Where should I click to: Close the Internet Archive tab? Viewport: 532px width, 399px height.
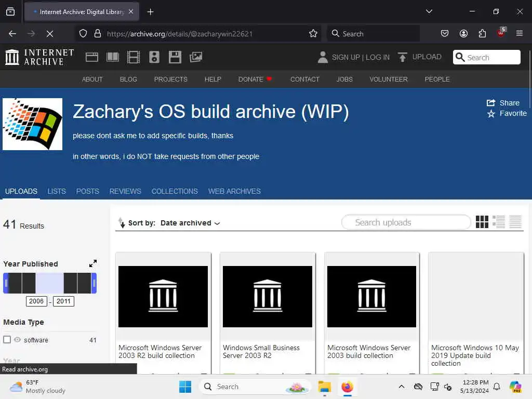[x=131, y=12]
